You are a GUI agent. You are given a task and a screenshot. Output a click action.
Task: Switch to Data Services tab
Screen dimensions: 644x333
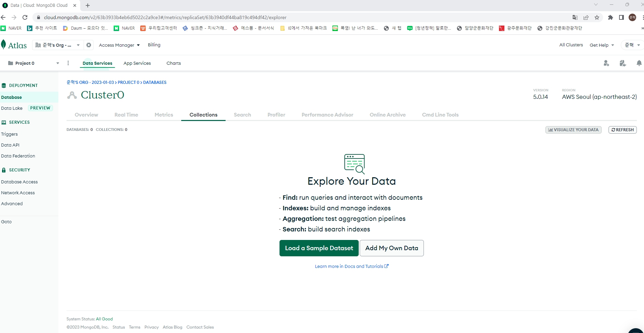pyautogui.click(x=97, y=63)
